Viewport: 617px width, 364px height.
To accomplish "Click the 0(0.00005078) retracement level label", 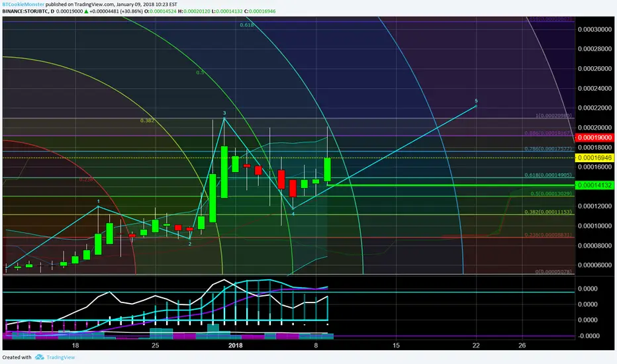I will pyautogui.click(x=553, y=271).
